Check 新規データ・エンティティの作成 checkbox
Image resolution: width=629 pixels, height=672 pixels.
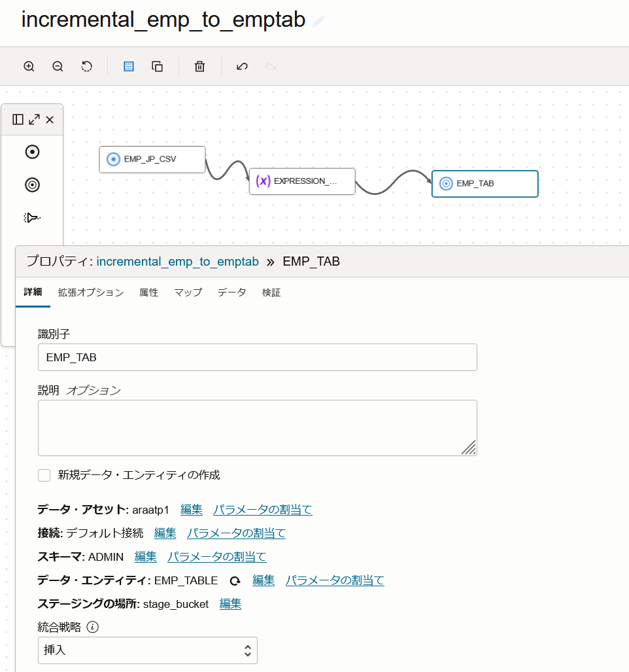pos(44,475)
